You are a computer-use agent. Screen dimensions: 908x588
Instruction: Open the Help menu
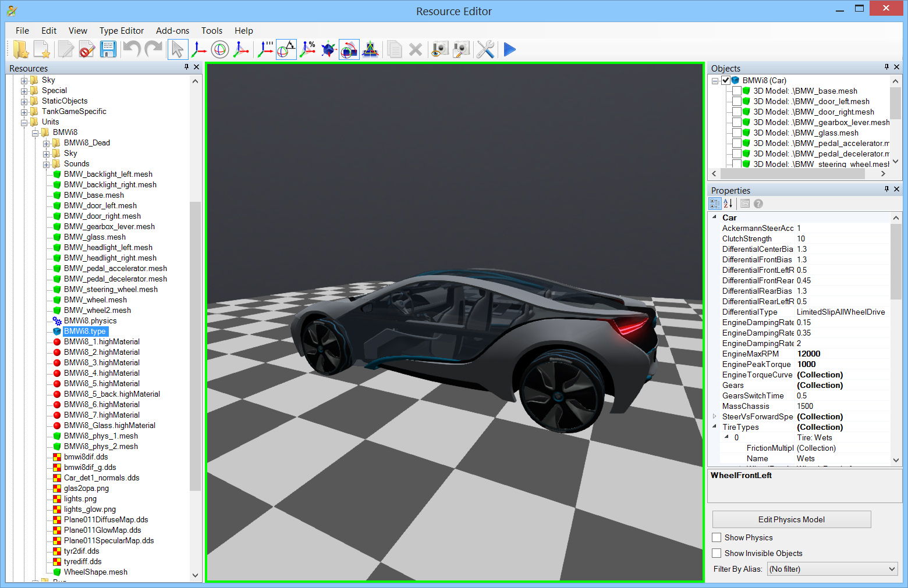pos(244,31)
